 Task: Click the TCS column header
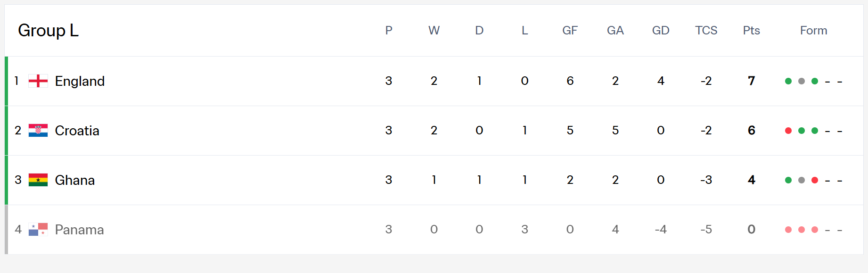(706, 31)
